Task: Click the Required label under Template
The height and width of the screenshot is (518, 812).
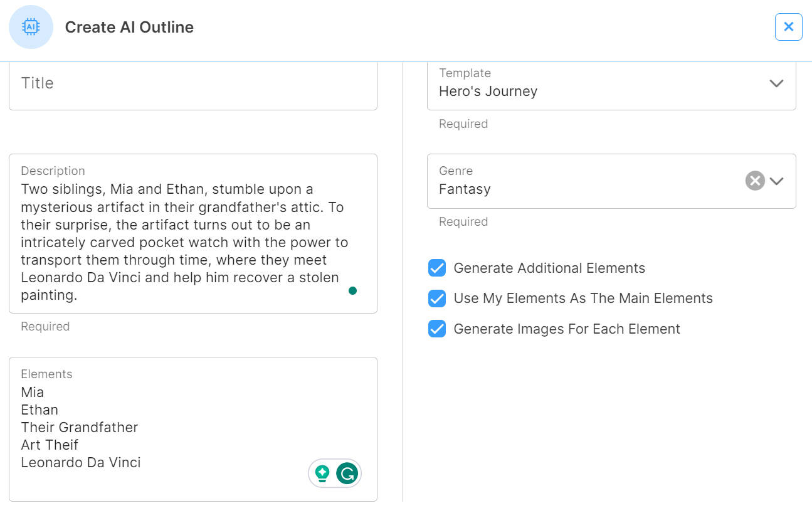Action: (463, 124)
